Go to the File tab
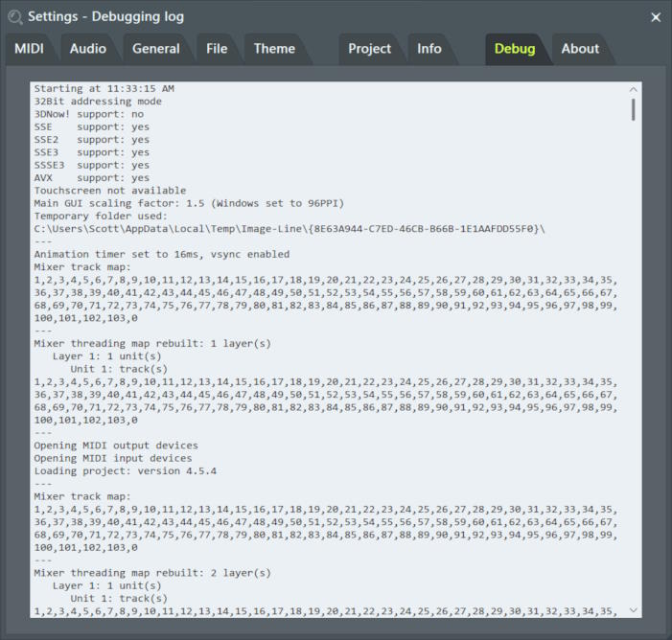This screenshot has width=672, height=640. click(217, 49)
